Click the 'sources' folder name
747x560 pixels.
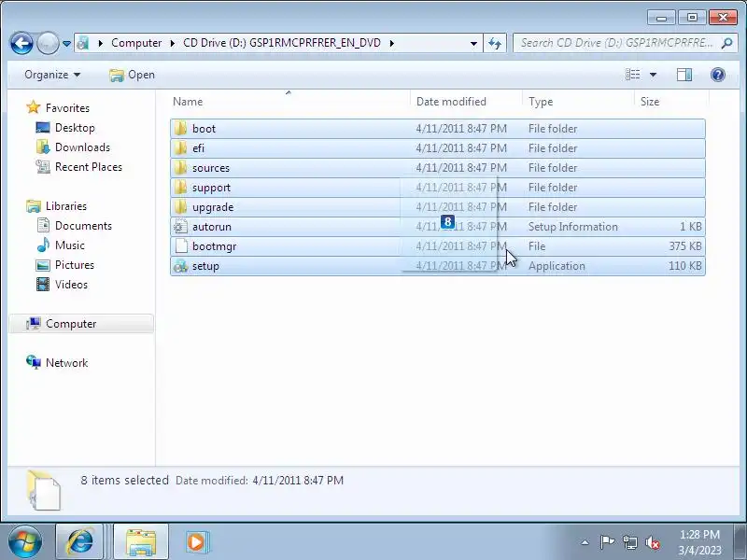[x=211, y=168]
